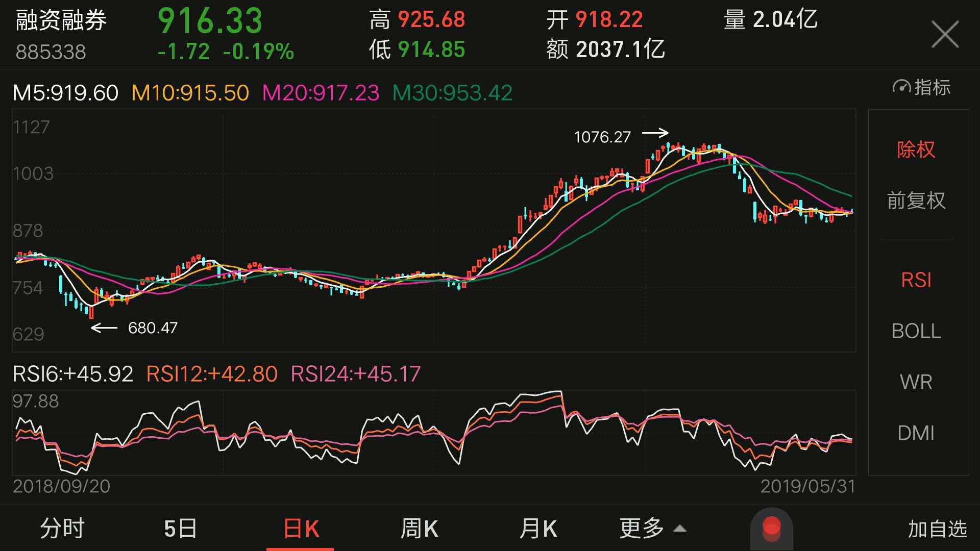The image size is (980, 551).
Task: Click the close X icon at top right
Action: coord(945,34)
